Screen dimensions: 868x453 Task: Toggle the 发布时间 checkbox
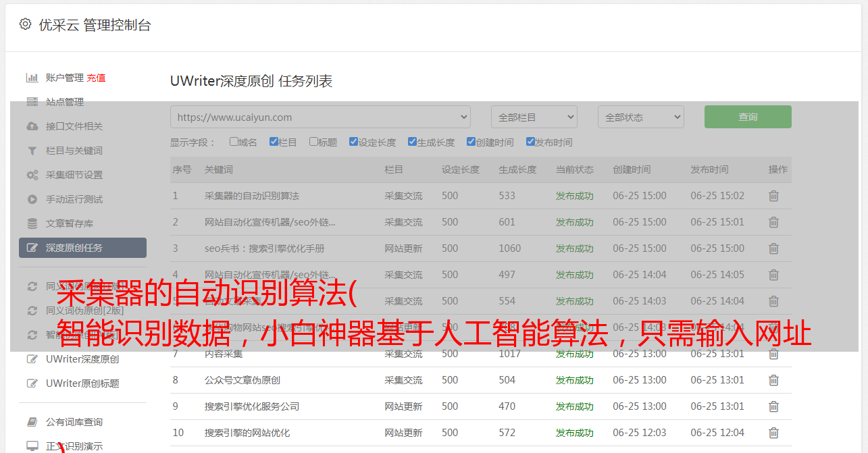tap(530, 142)
